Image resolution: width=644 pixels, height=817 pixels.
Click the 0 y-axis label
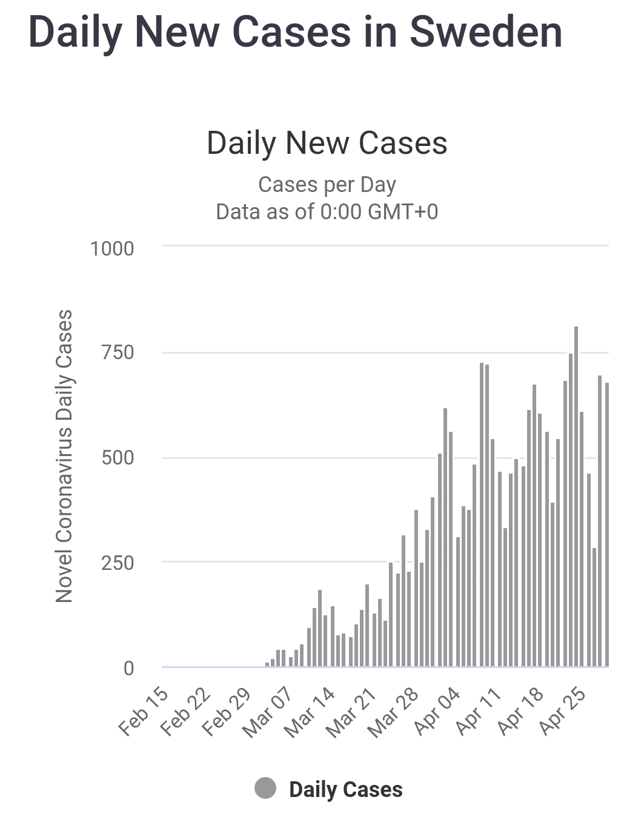point(128,668)
